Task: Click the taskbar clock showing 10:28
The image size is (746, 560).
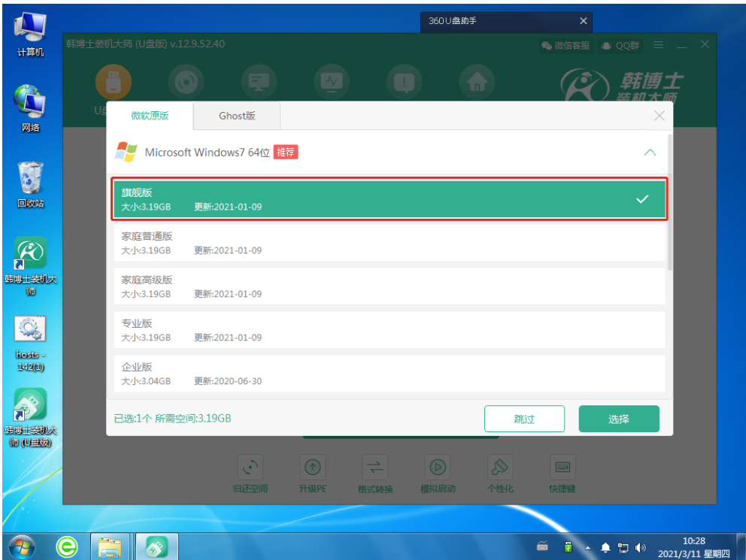Action: (x=693, y=547)
